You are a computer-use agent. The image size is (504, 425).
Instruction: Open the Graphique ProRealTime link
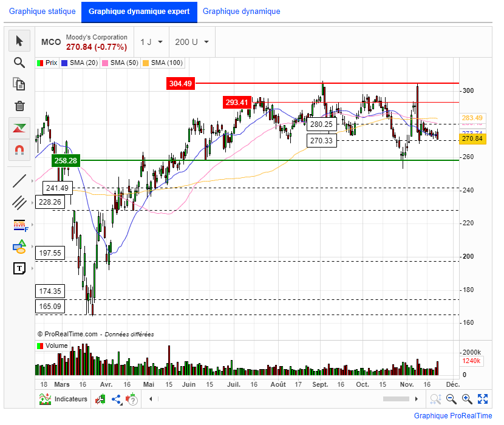[453, 416]
